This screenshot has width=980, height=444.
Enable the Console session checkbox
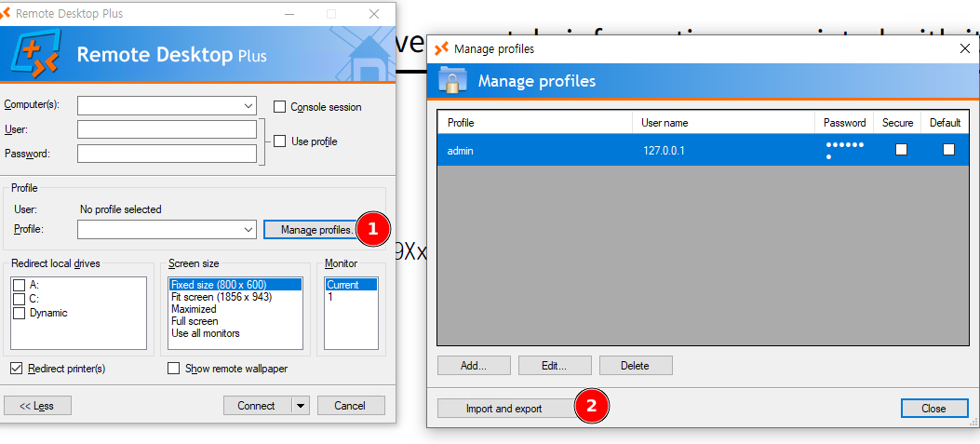tap(280, 107)
